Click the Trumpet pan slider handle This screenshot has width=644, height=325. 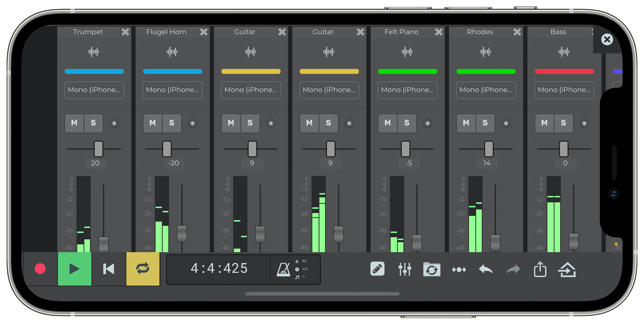pyautogui.click(x=99, y=149)
